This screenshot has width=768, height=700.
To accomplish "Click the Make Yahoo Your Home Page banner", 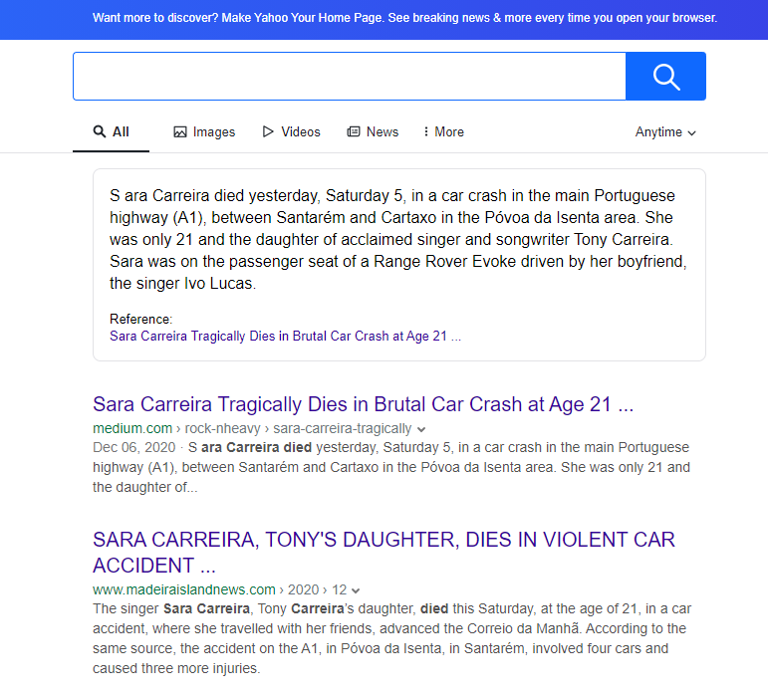I will [404, 18].
